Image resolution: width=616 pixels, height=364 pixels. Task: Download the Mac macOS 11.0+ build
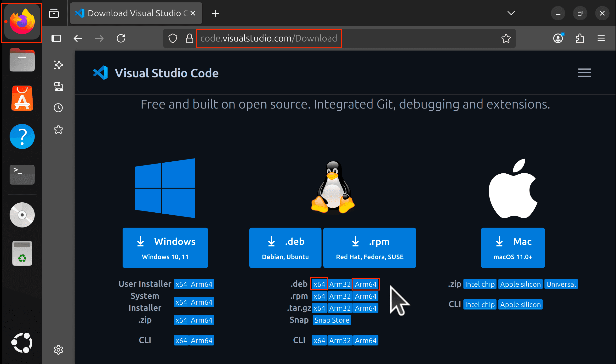pos(513,248)
